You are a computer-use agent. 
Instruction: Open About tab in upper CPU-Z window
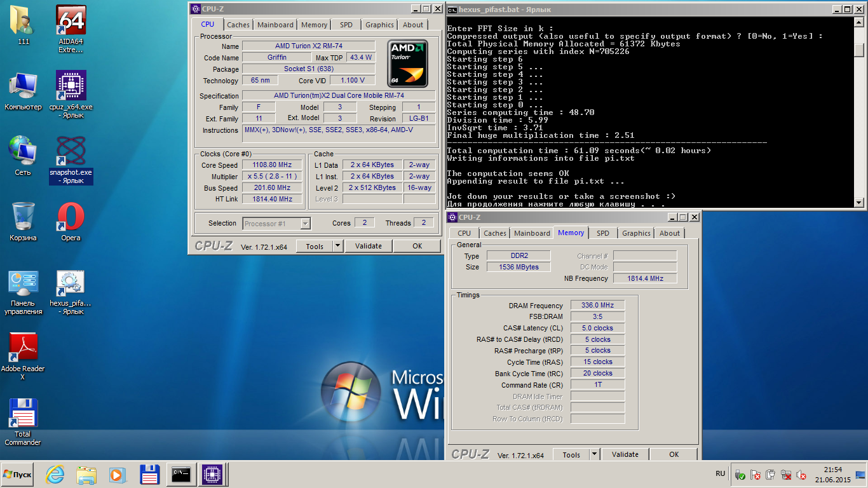[413, 25]
